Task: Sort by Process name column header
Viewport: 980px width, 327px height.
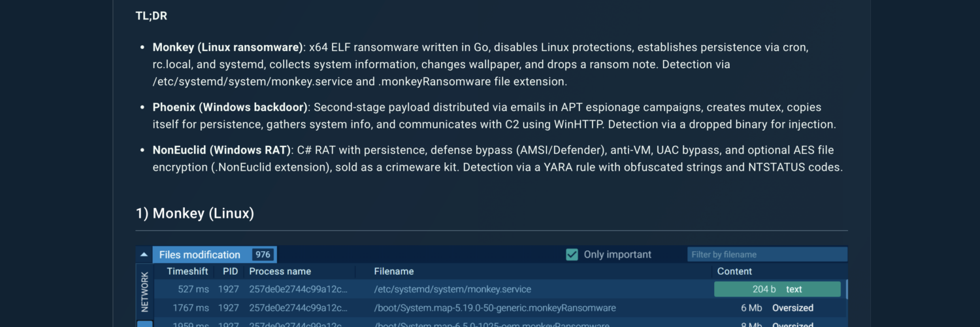Action: (280, 271)
